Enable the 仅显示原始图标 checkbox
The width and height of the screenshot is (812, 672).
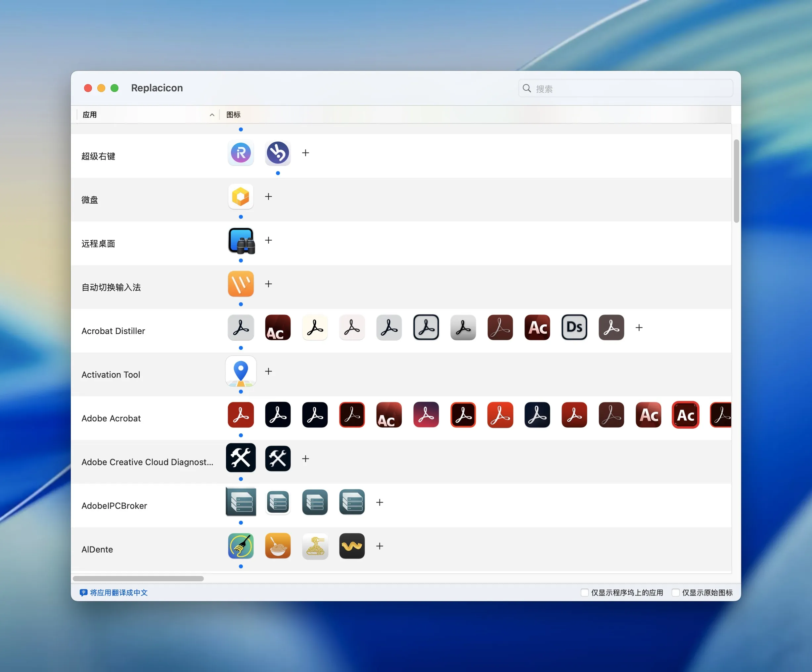676,592
